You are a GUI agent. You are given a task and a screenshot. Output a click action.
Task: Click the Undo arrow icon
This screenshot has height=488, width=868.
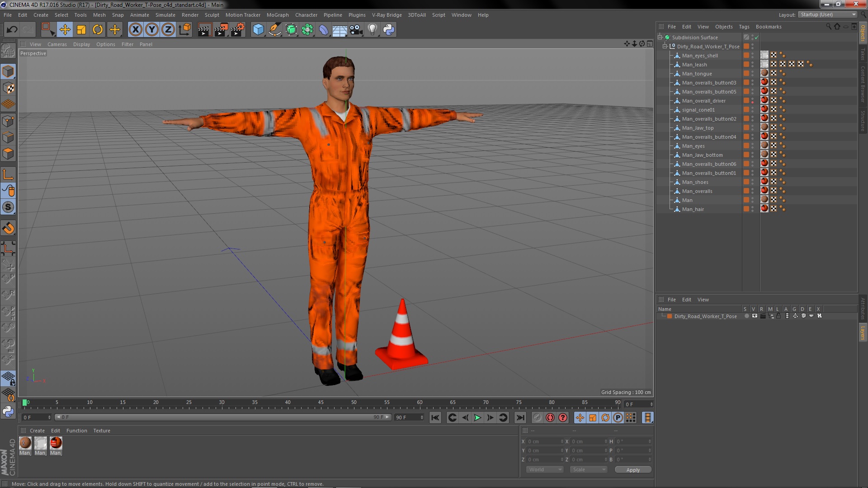pyautogui.click(x=12, y=30)
